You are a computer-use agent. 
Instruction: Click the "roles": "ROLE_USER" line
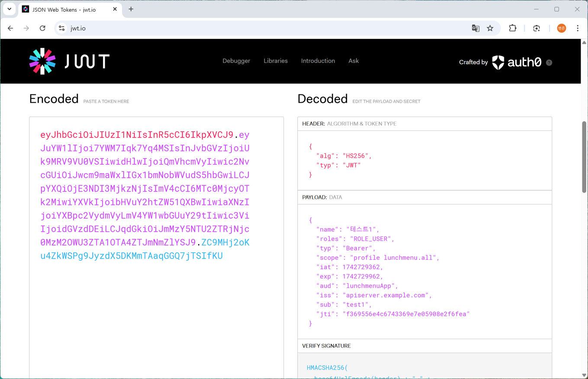[x=355, y=239]
